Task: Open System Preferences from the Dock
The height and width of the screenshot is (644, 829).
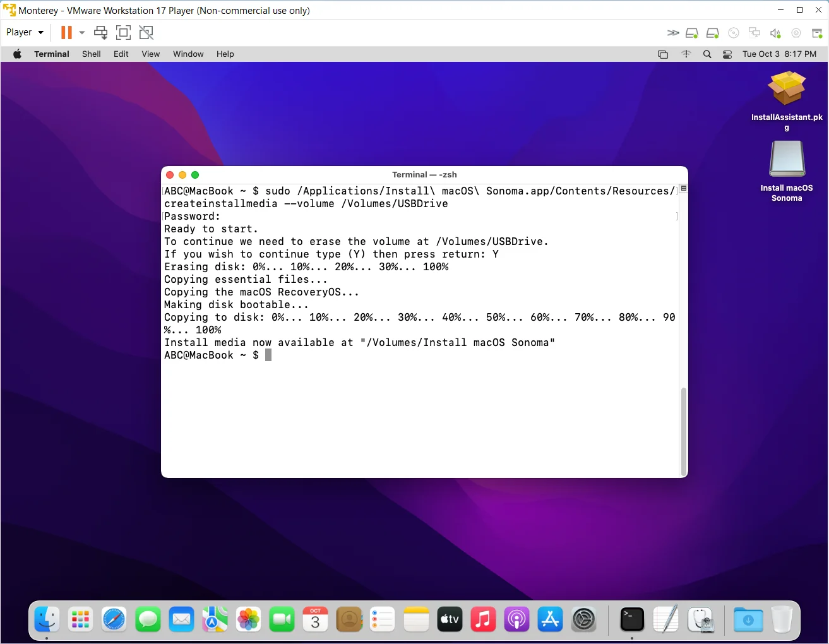Action: coord(584,620)
